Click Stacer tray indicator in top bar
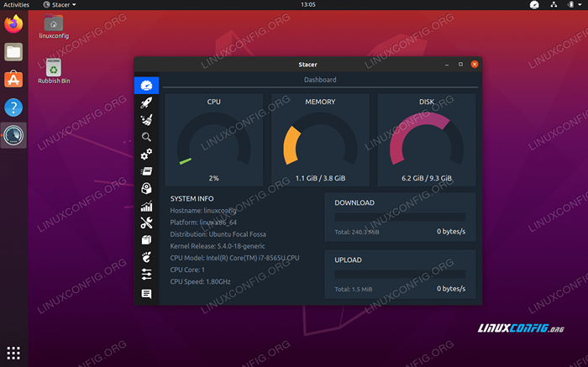 tap(534, 5)
